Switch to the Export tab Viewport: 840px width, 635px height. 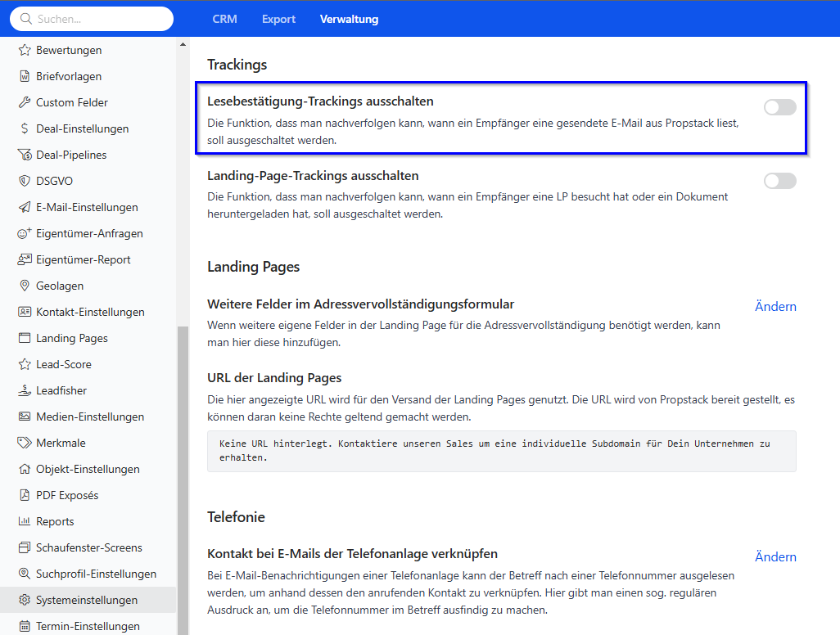click(278, 19)
